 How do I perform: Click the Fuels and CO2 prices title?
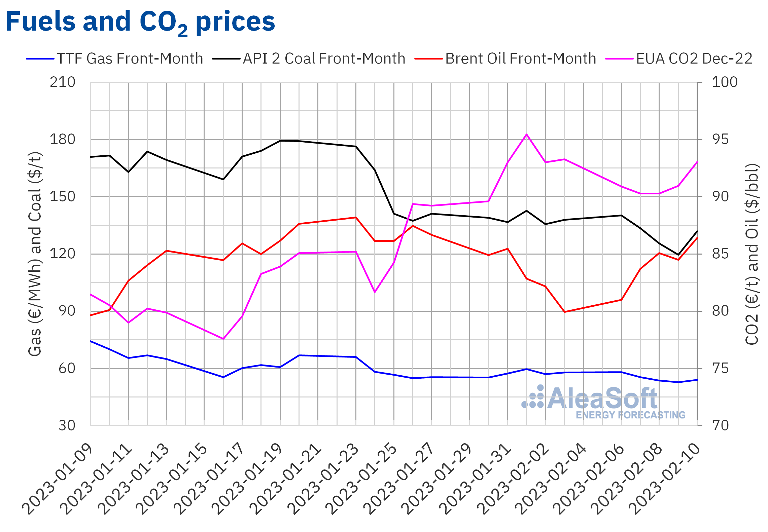[x=140, y=22]
